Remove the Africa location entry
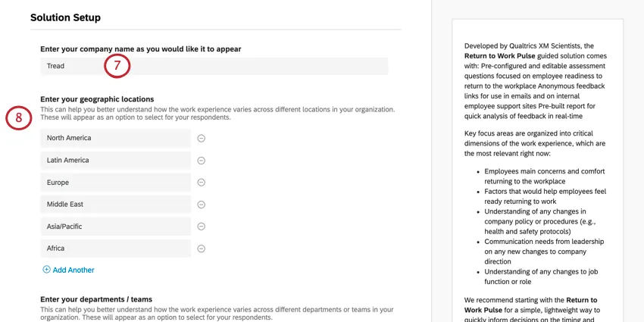 202,249
